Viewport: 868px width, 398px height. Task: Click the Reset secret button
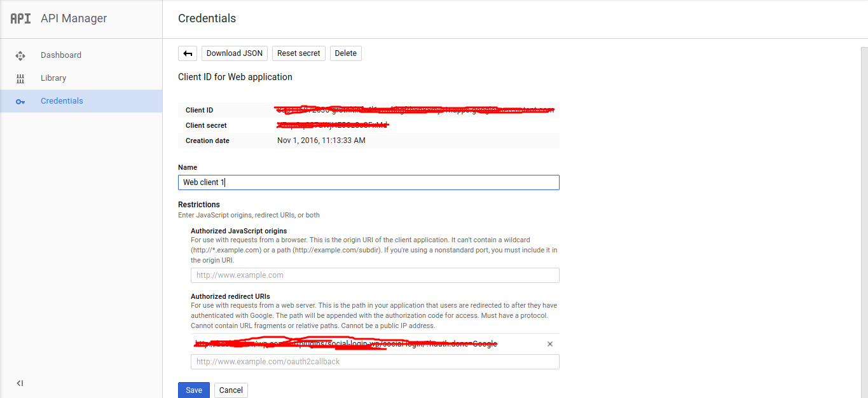click(299, 53)
